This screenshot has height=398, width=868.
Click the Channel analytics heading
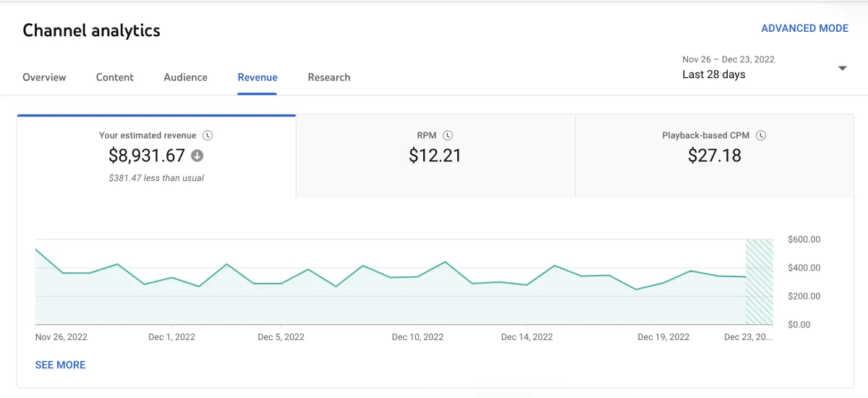click(x=91, y=30)
